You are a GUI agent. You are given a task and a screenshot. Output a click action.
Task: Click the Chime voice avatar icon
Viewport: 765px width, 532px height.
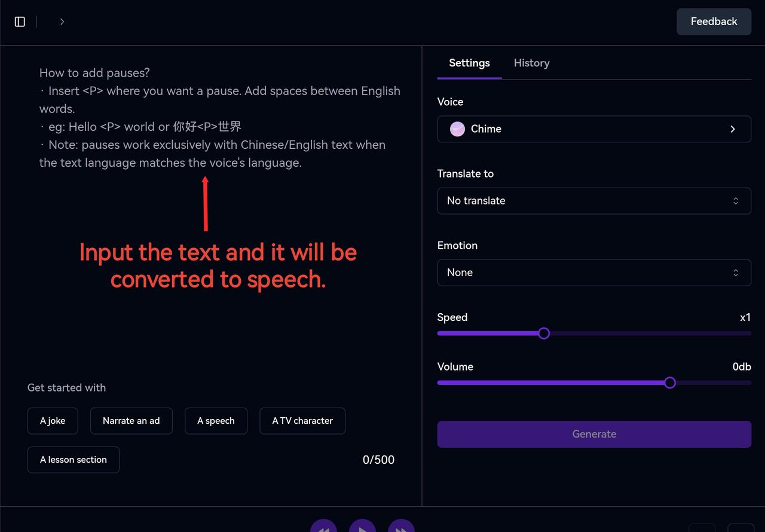click(457, 129)
